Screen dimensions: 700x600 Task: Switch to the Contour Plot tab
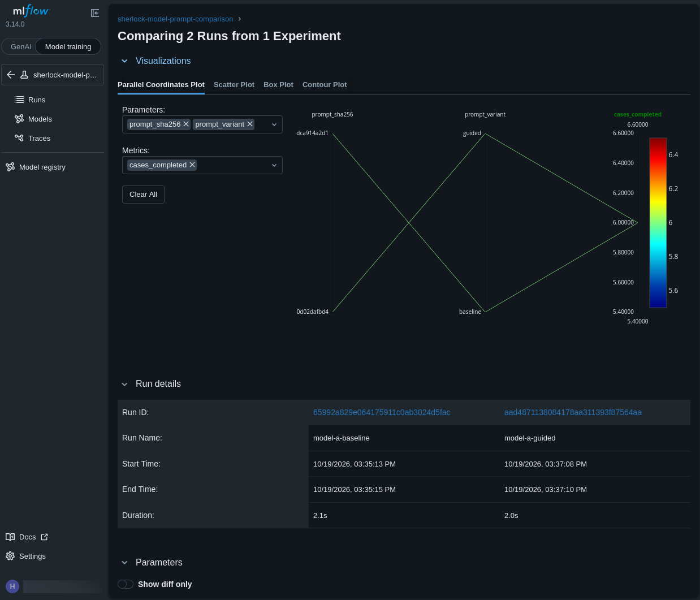pyautogui.click(x=325, y=85)
